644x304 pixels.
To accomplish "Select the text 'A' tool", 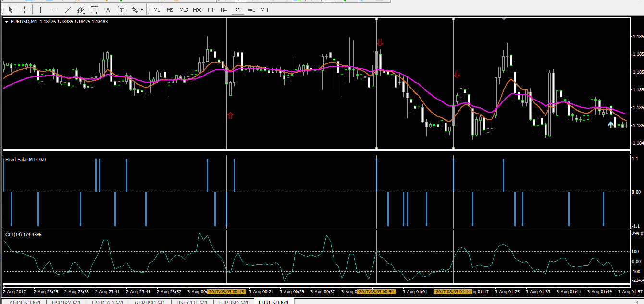I will (108, 10).
